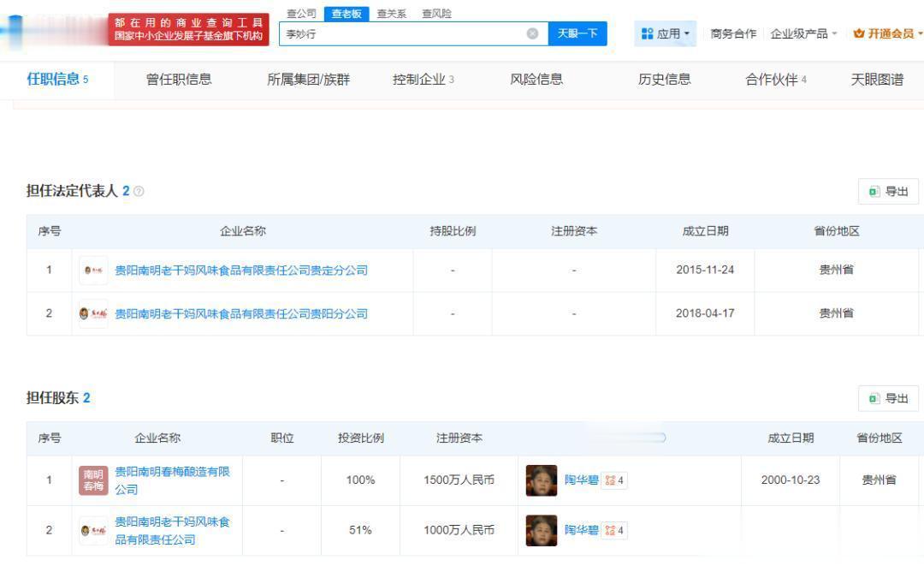Viewport: 924px width, 566px height.
Task: Open the 风险信息 tab
Action: (x=536, y=79)
